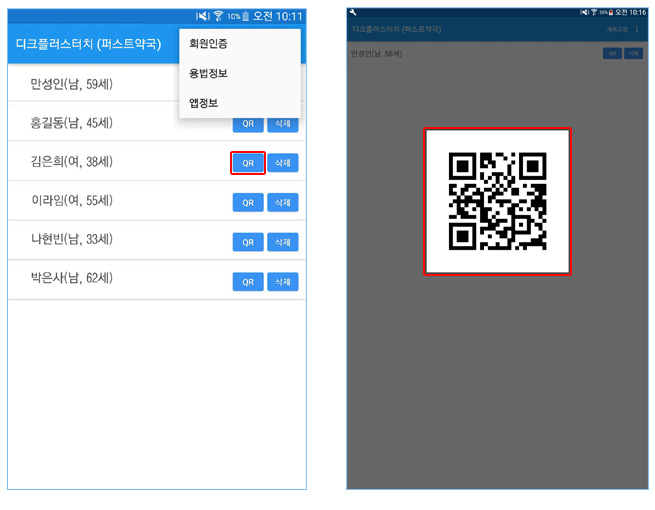Show QR code for 김은희
Screen dimensions: 655x510
click(x=248, y=163)
